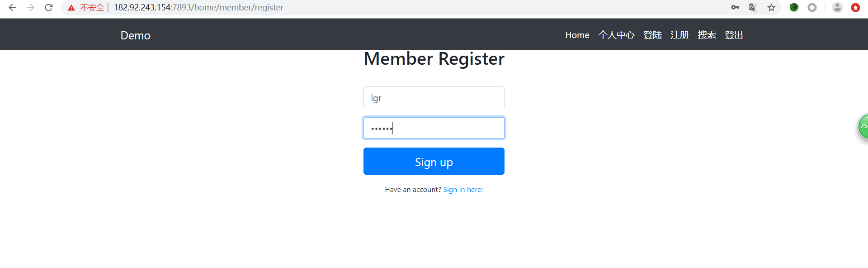Open the Home menu item
This screenshot has width=868, height=268.
[x=577, y=35]
